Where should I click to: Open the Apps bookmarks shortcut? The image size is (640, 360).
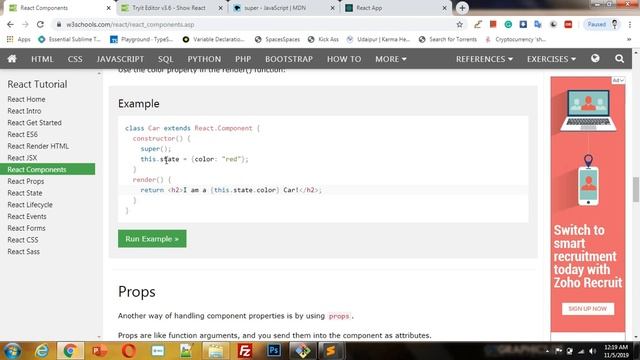[18, 40]
